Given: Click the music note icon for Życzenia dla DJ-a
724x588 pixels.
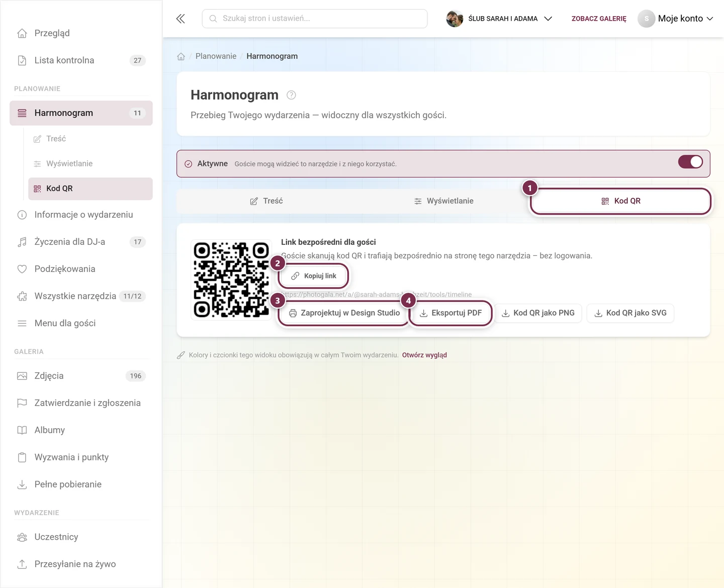Looking at the screenshot, I should [22, 242].
